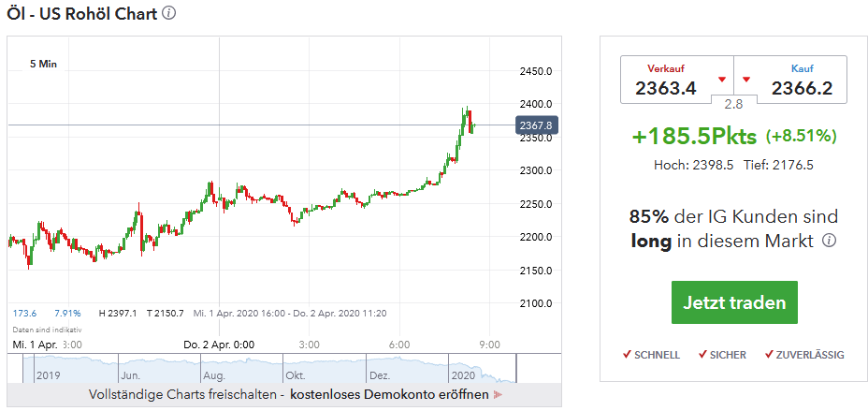Image resolution: width=868 pixels, height=411 pixels.
Task: Click the 2020 section of the range slider
Action: point(465,374)
